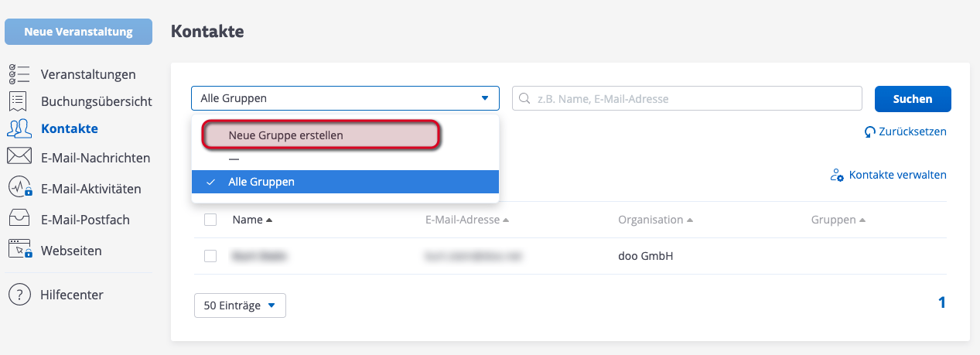980x355 pixels.
Task: Toggle the select-all checkbox in table header
Action: point(210,220)
